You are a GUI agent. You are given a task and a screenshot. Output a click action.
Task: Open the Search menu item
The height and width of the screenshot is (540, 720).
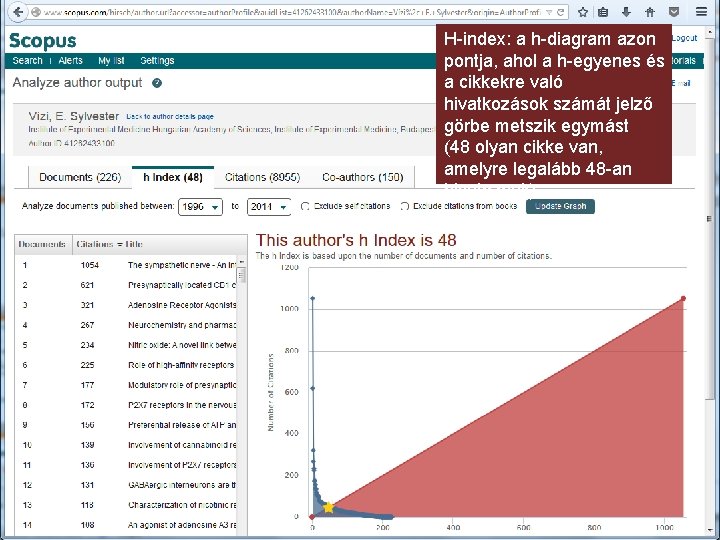[28, 61]
